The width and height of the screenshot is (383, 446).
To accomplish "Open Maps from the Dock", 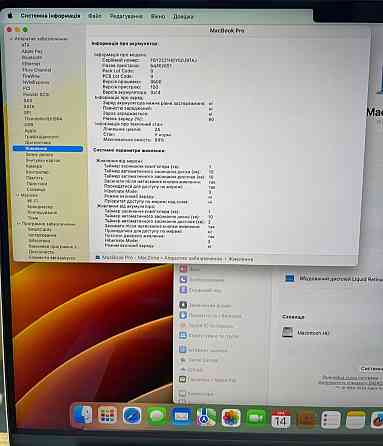I will (206, 417).
